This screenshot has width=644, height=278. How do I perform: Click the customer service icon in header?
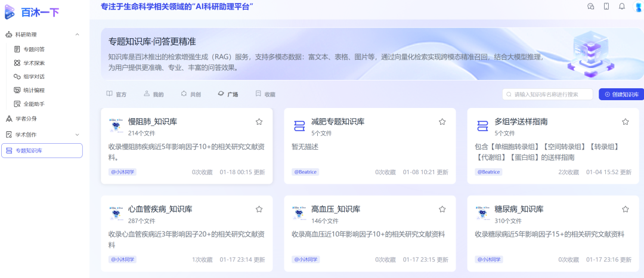coord(590,6)
